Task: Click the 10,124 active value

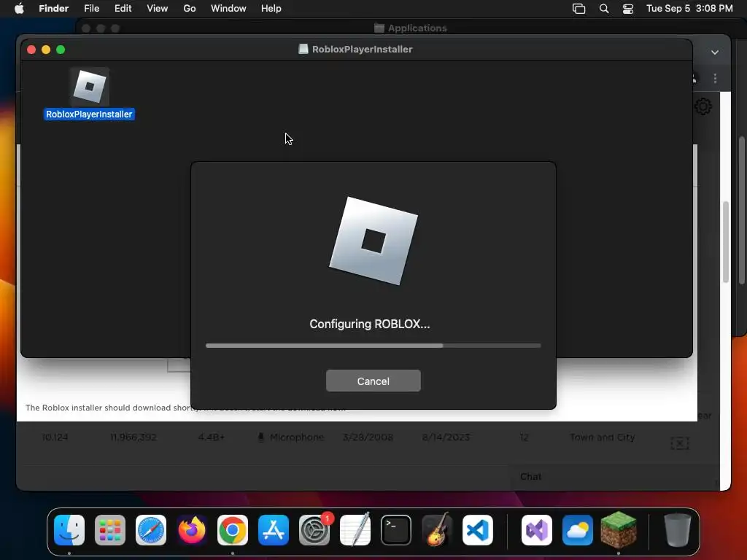Action: [55, 437]
